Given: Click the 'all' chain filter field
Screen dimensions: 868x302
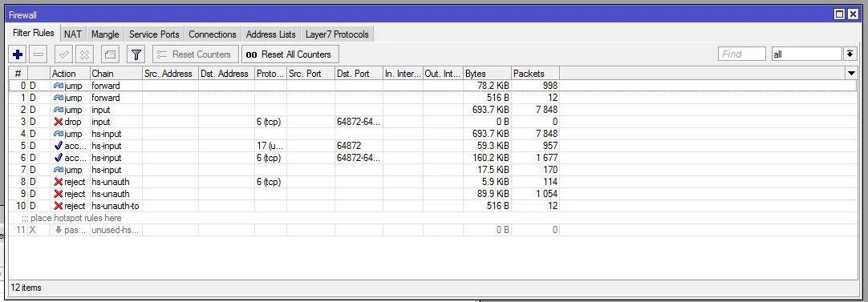Looking at the screenshot, I should tap(806, 54).
